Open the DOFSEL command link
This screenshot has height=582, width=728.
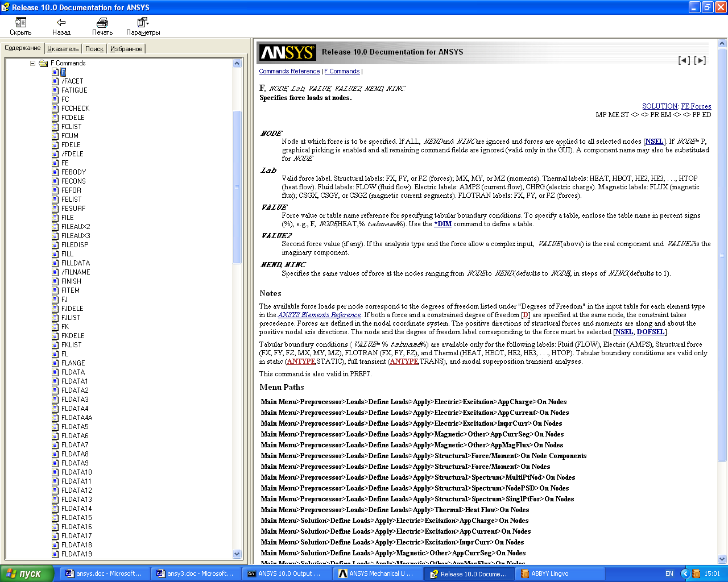(651, 332)
